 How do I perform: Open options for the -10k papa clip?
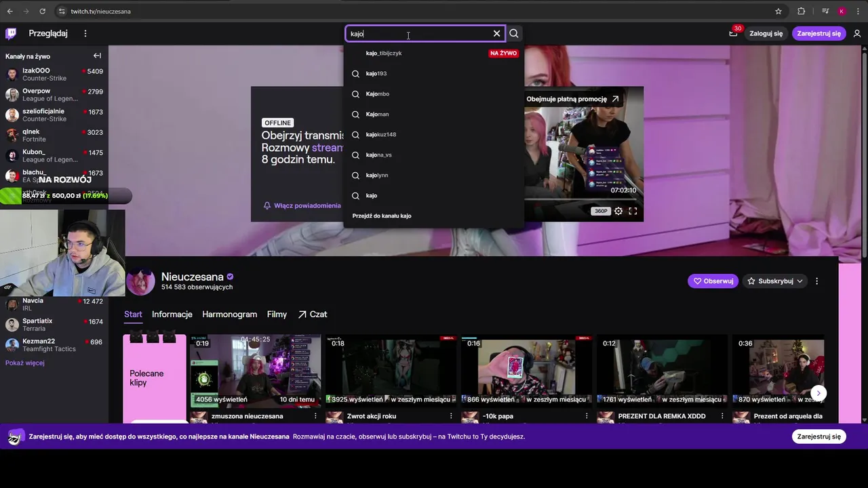(x=587, y=416)
